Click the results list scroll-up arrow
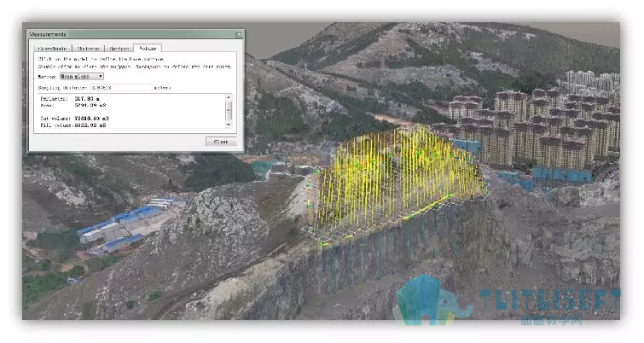 click(x=229, y=97)
